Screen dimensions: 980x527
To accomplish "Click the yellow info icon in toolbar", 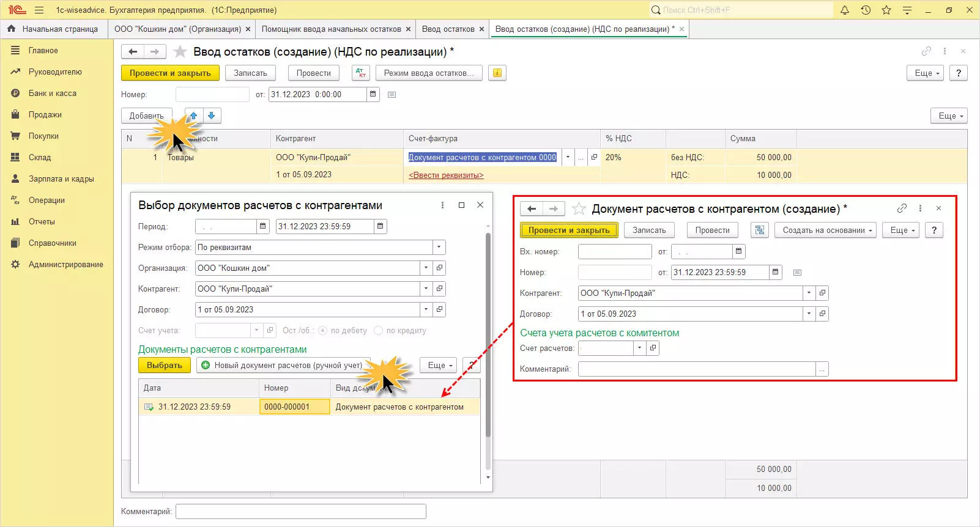I will 497,73.
